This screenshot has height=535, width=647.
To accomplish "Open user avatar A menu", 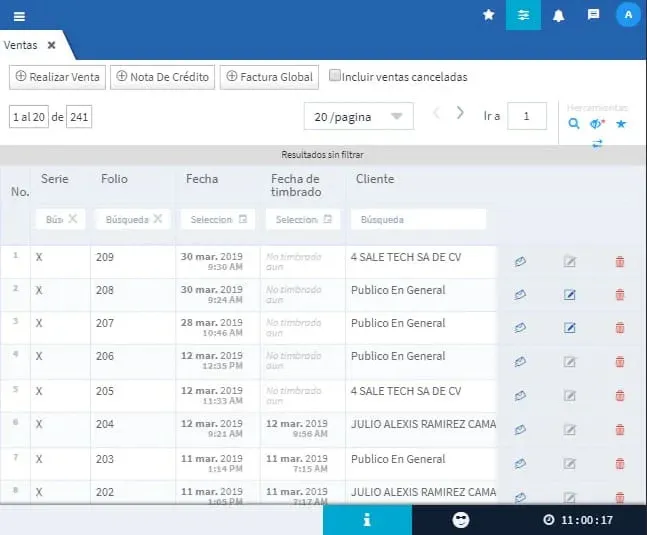I will point(628,15).
